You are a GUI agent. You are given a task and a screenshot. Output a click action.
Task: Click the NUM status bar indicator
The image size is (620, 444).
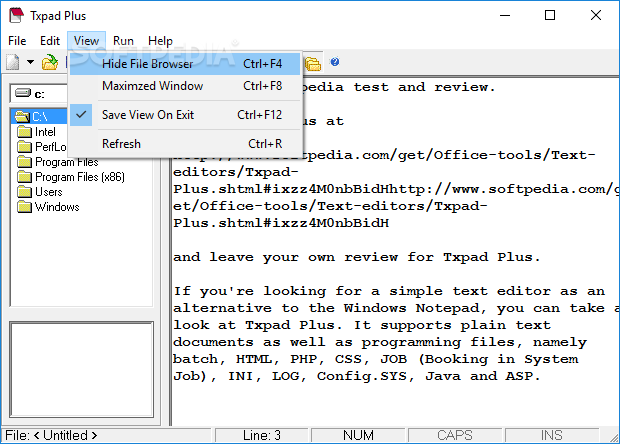pos(358,435)
